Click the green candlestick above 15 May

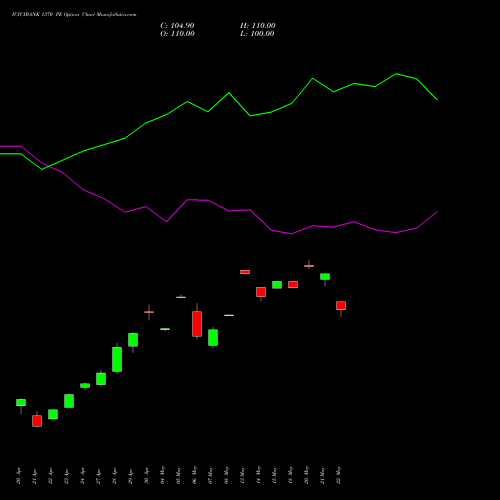277,285
